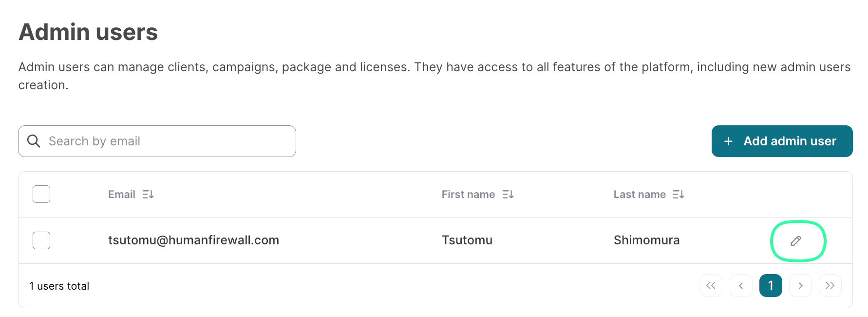Click the Email column header
Screen dimensions: 868x317
pyautogui.click(x=122, y=195)
